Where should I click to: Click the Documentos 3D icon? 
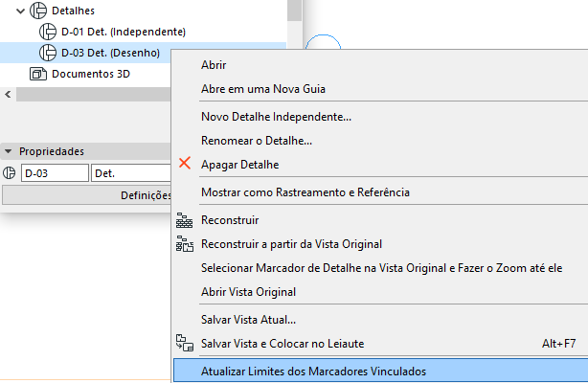tap(38, 74)
